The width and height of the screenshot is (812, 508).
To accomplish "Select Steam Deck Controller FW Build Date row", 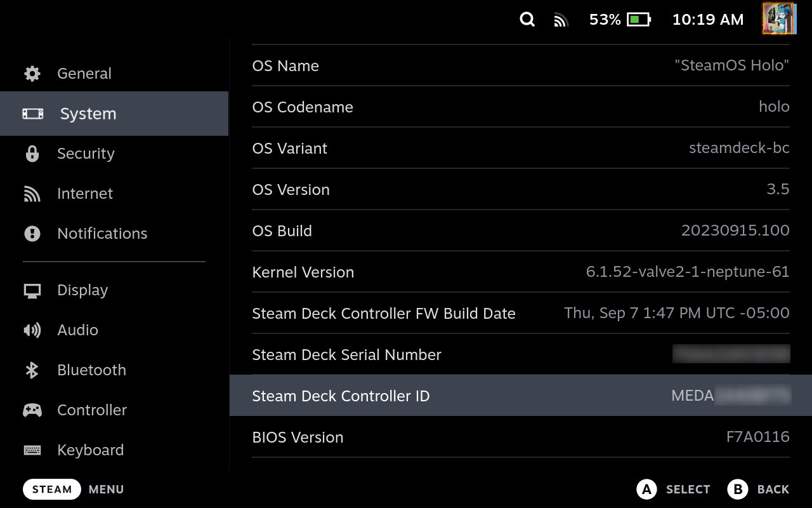I will (521, 313).
